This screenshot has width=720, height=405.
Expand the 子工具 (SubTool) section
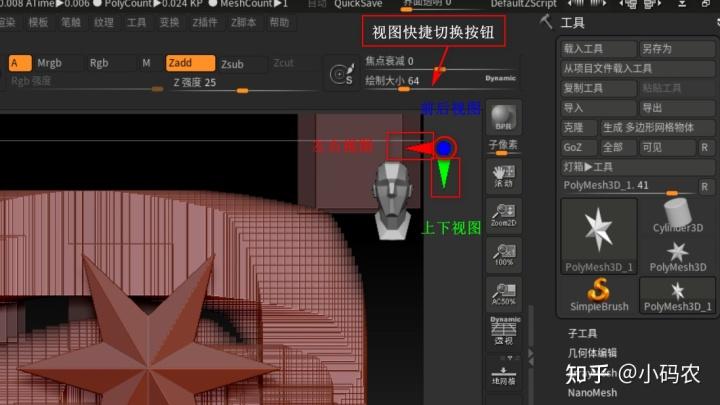(x=583, y=333)
